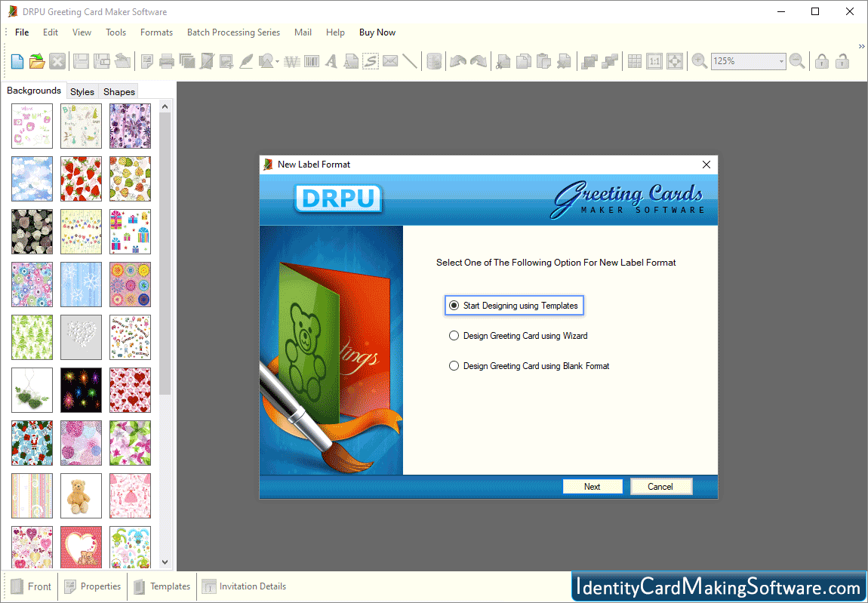Toggle the grid view icon

click(x=634, y=61)
